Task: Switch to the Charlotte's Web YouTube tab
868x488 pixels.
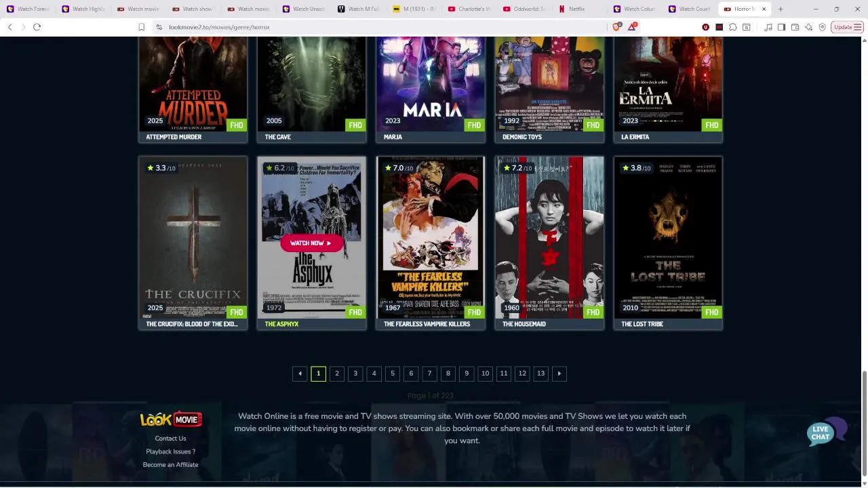Action: [469, 9]
